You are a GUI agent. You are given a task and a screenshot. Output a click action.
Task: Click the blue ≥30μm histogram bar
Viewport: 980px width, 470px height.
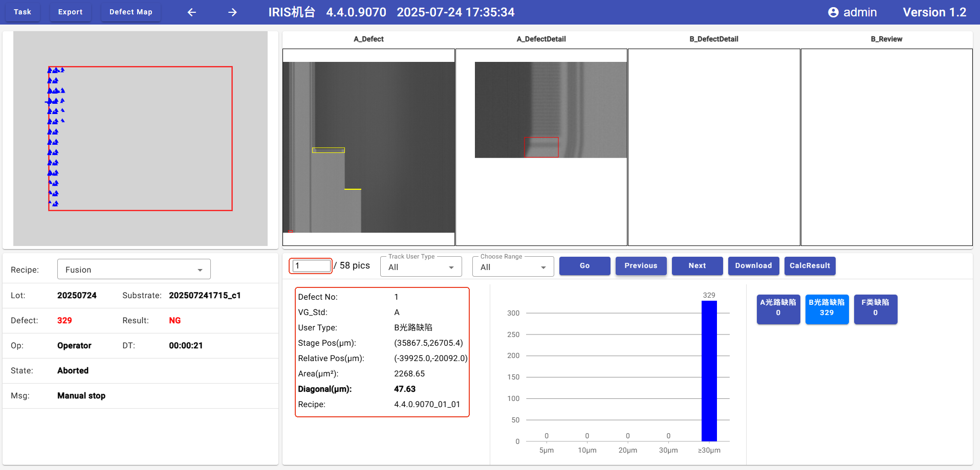click(709, 371)
